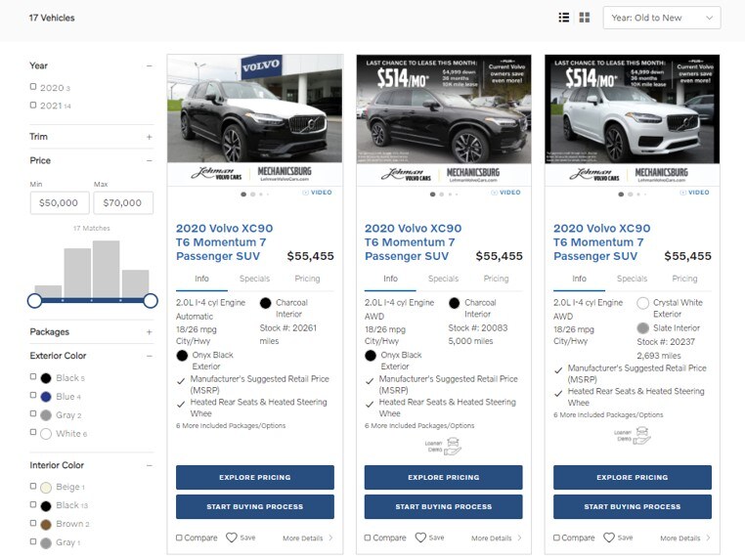The height and width of the screenshot is (560, 745).
Task: Select Specials tab on stock 20261 card
Action: tap(254, 279)
